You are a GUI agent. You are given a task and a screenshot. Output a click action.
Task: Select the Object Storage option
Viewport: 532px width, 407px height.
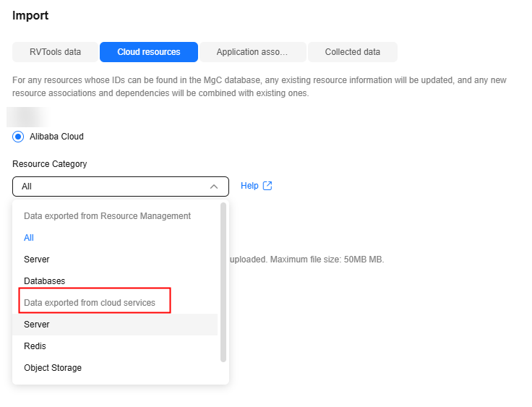tap(53, 368)
